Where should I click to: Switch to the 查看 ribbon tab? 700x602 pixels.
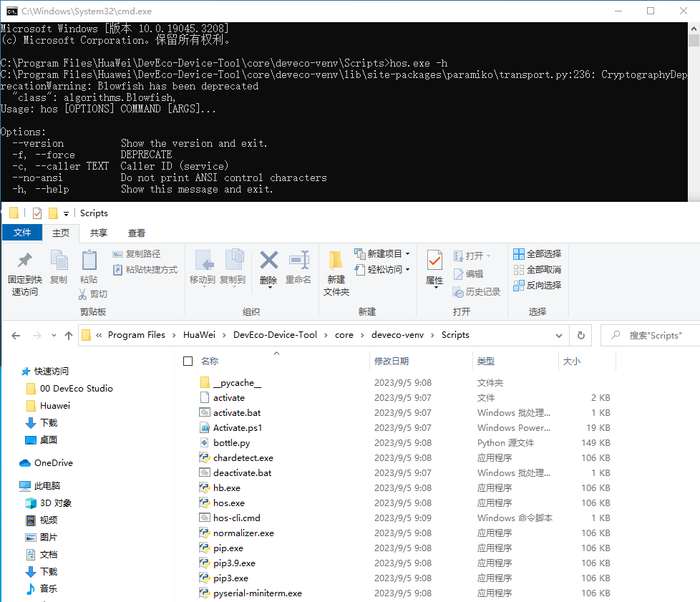click(136, 233)
